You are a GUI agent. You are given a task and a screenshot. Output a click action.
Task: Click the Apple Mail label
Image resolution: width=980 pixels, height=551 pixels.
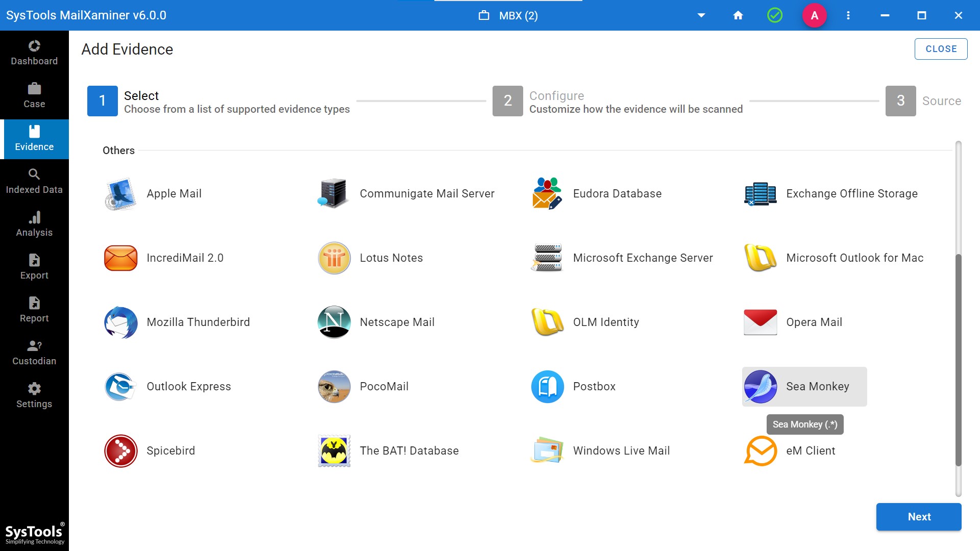coord(174,194)
